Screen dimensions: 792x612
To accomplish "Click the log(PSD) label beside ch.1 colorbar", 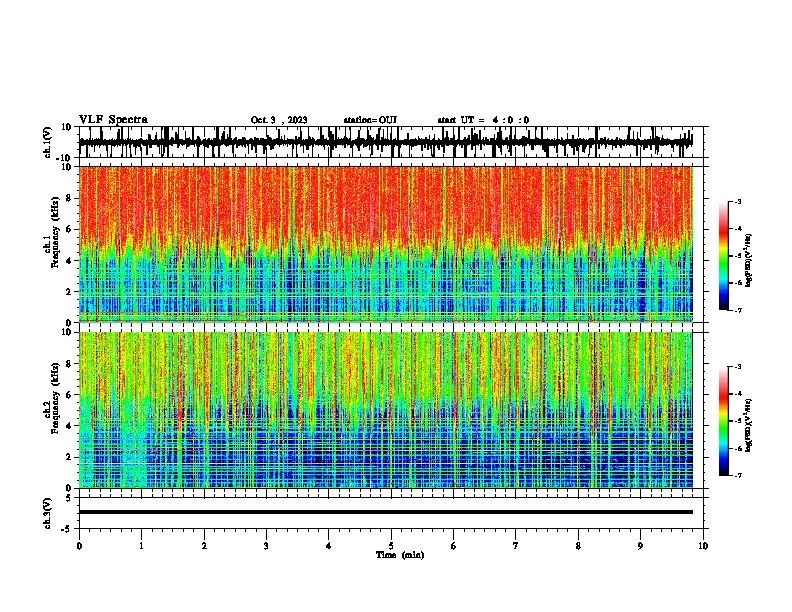I will coord(749,259).
